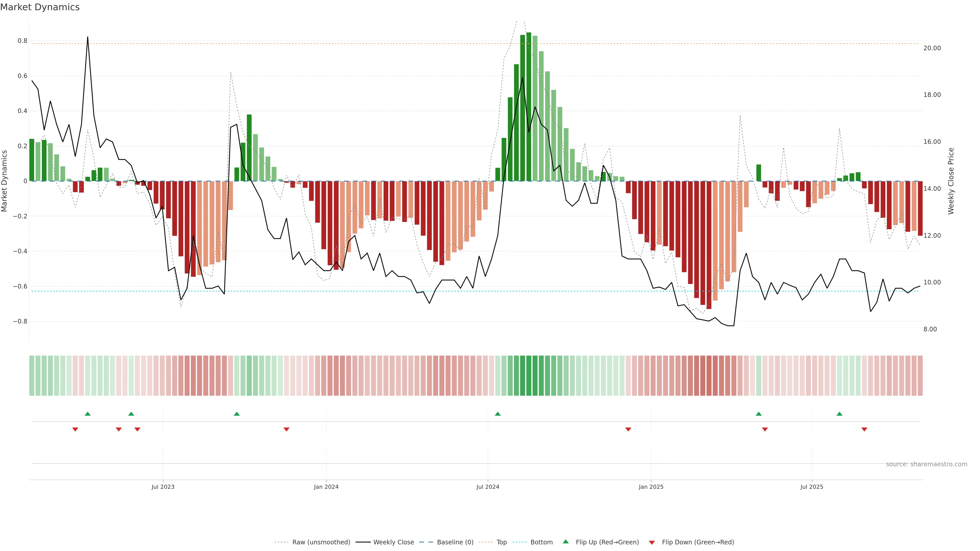This screenshot has width=980, height=551.
Task: Click the flip-down marker just before Jan 2025
Action: pyautogui.click(x=628, y=429)
